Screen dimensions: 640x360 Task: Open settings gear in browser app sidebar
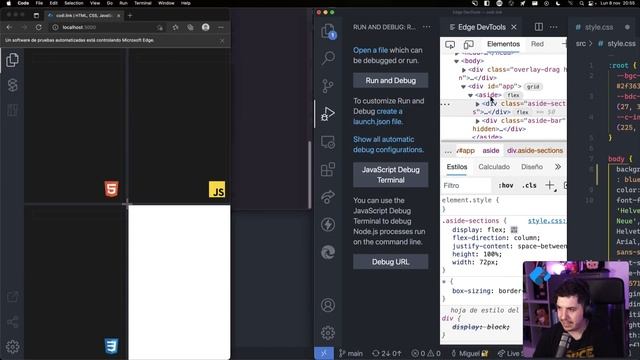coord(13,347)
